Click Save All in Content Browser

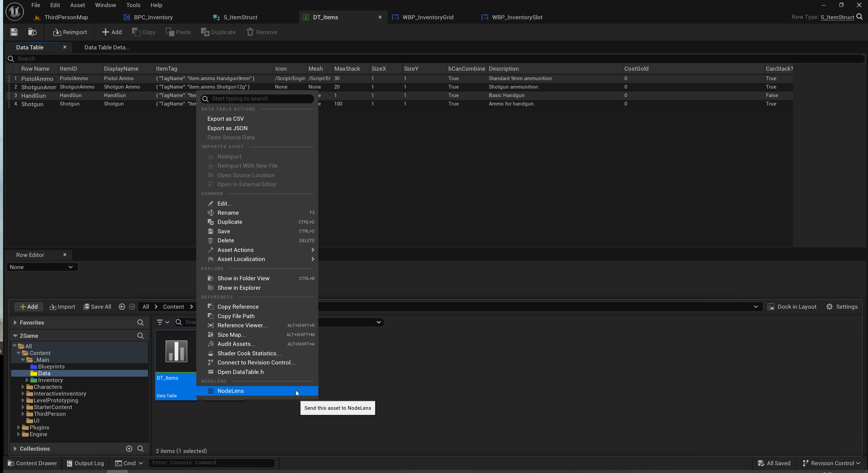click(x=97, y=307)
